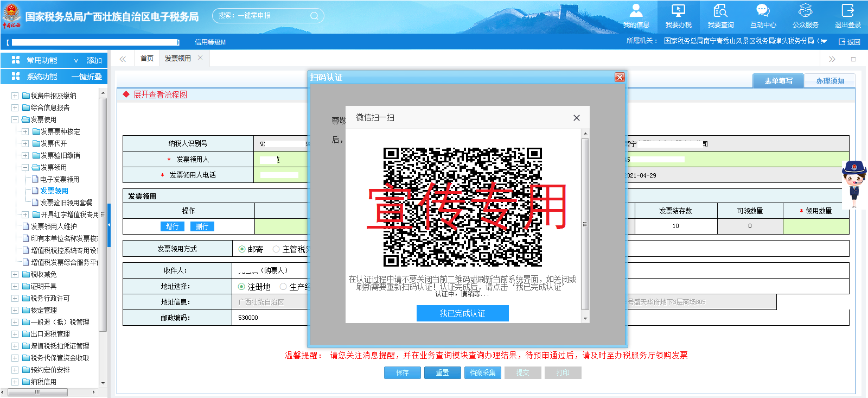The image size is (868, 398).
Task: Select 注册地 address radio button
Action: tap(242, 287)
